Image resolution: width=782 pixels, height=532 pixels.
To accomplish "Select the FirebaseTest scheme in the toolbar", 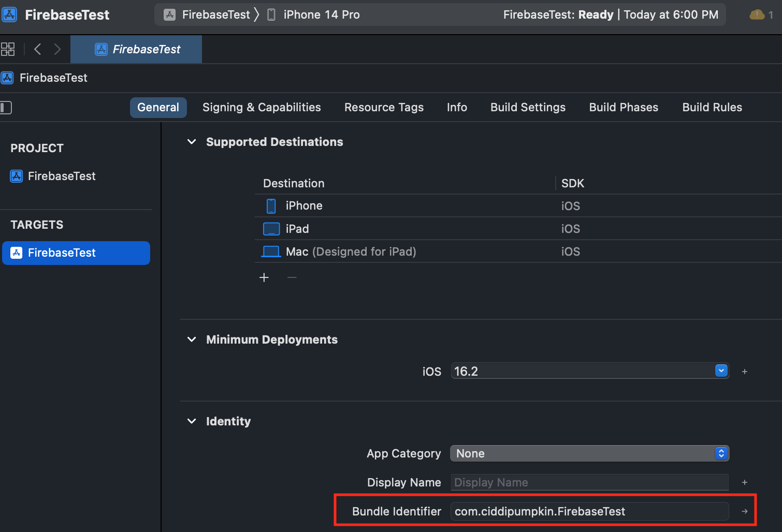I will [207, 14].
